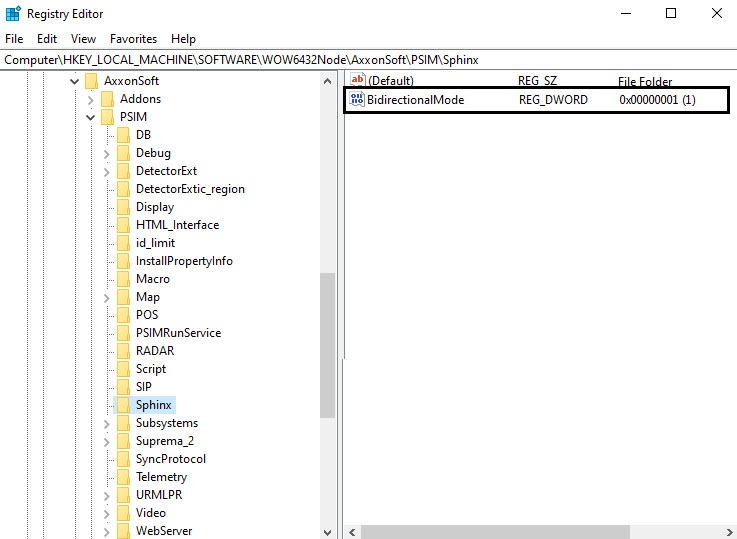Click the AxxonSoft folder icon
This screenshot has height=539, width=737.
[x=91, y=81]
